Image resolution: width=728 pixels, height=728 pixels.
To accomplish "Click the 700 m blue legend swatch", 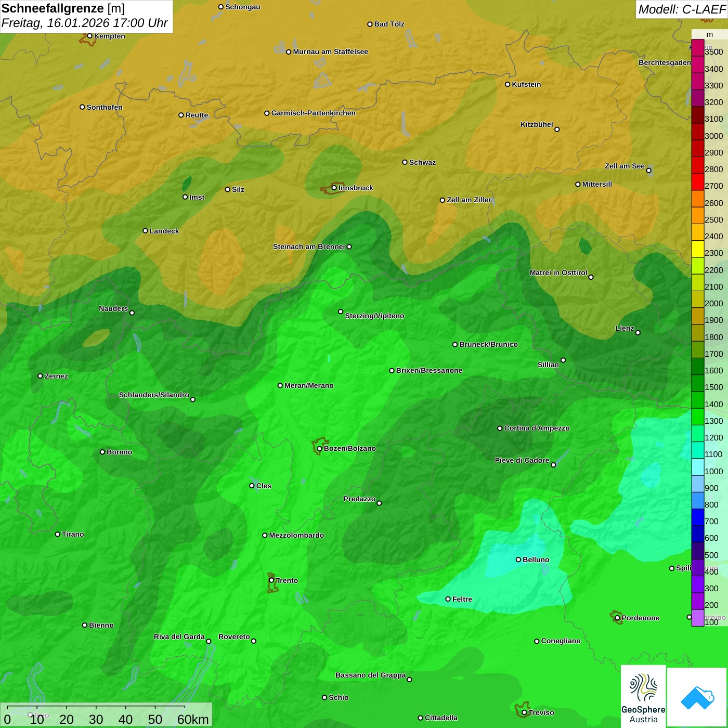I will [697, 517].
